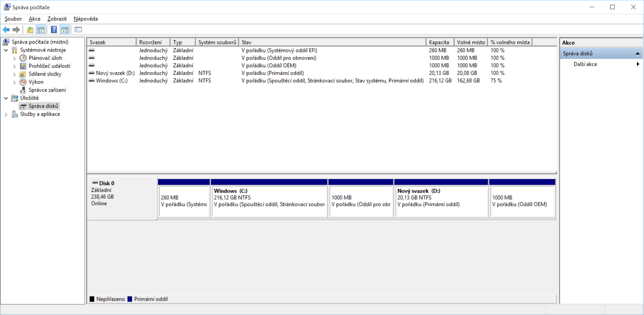Expand the Plánovač úloh tree node
This screenshot has height=315, width=644.
click(x=14, y=58)
